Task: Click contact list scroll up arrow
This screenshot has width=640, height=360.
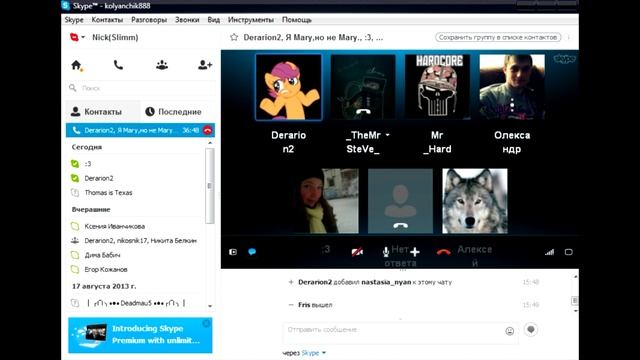Action: click(x=210, y=143)
